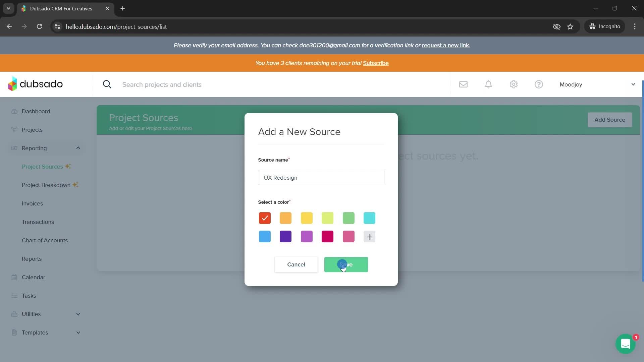Open the notifications bell
The height and width of the screenshot is (362, 644).
pos(488,84)
